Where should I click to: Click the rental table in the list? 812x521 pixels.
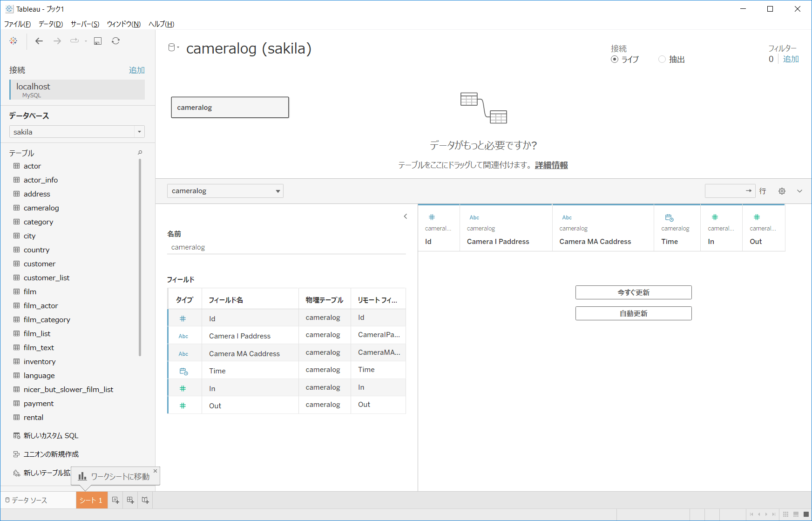(x=34, y=418)
